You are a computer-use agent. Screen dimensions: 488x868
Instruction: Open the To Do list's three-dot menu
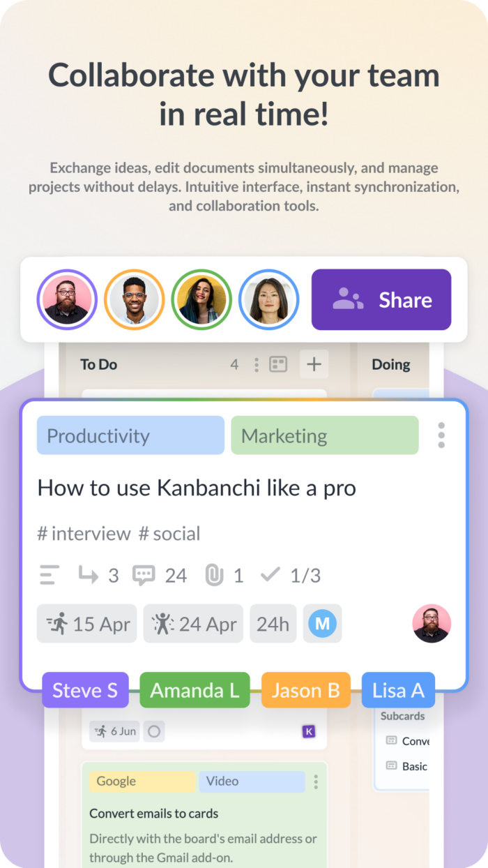click(257, 364)
